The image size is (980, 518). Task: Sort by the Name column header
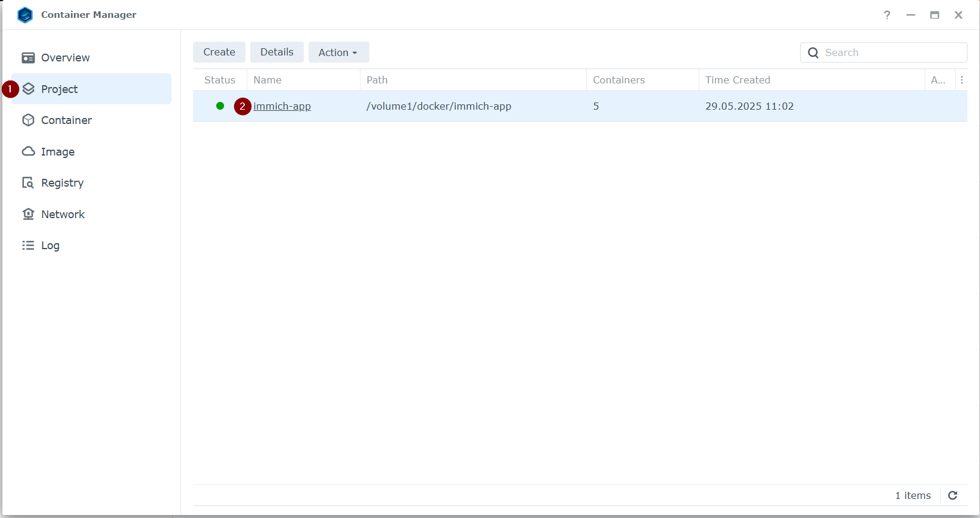(303, 80)
